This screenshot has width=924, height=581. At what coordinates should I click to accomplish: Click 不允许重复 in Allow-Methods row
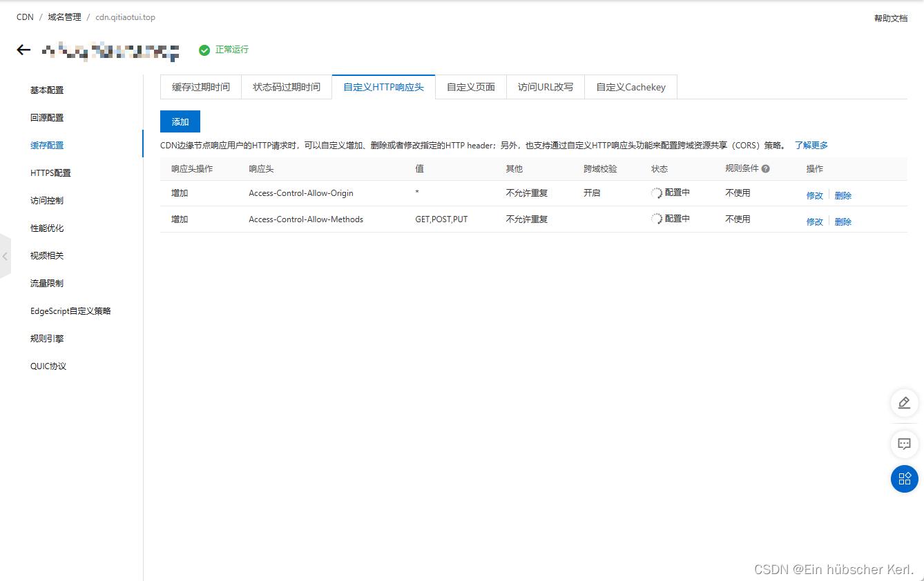pyautogui.click(x=527, y=219)
